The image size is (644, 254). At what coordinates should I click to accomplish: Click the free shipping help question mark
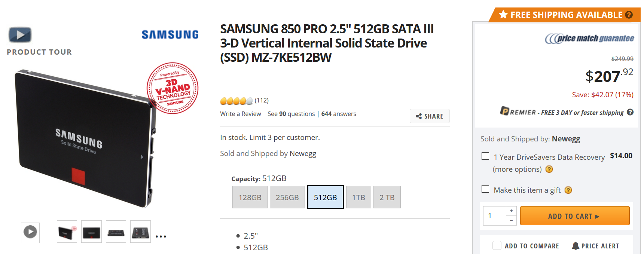tap(629, 15)
